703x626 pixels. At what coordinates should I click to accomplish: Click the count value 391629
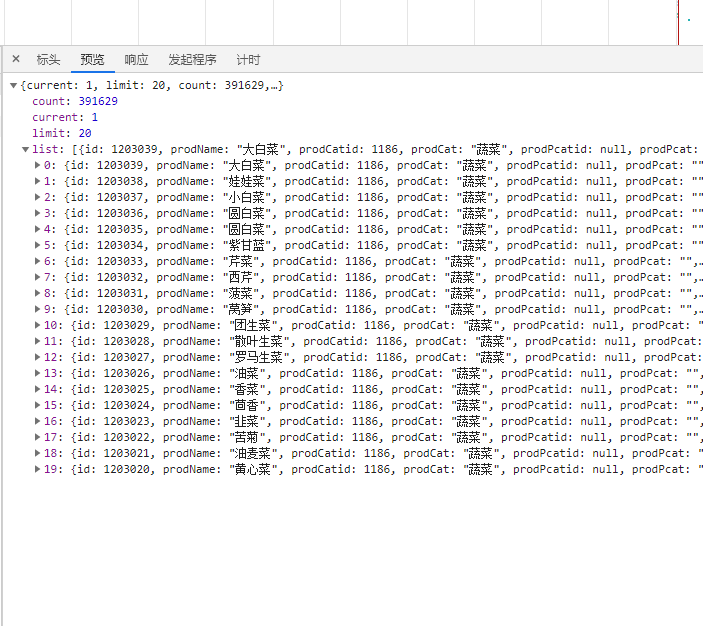point(97,102)
